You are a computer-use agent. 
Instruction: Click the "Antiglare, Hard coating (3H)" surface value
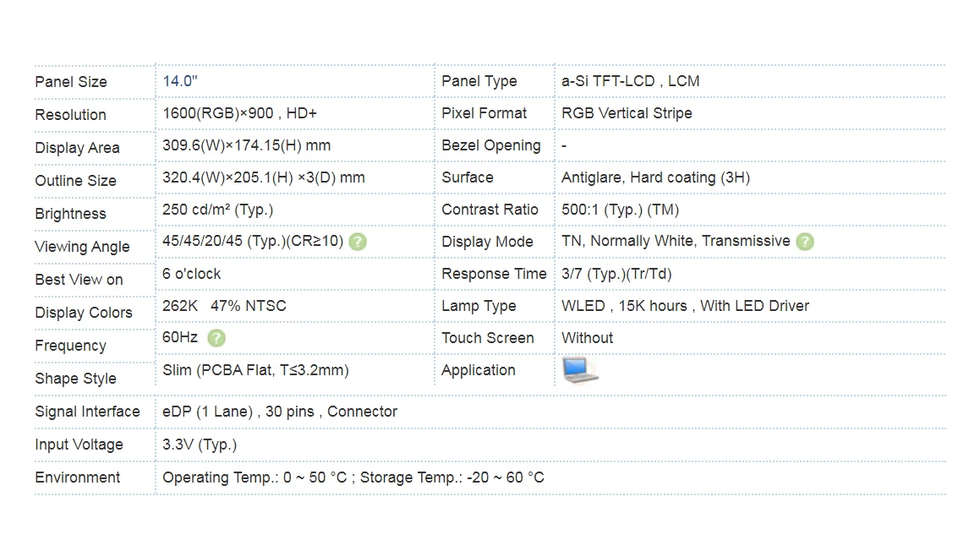pos(655,178)
